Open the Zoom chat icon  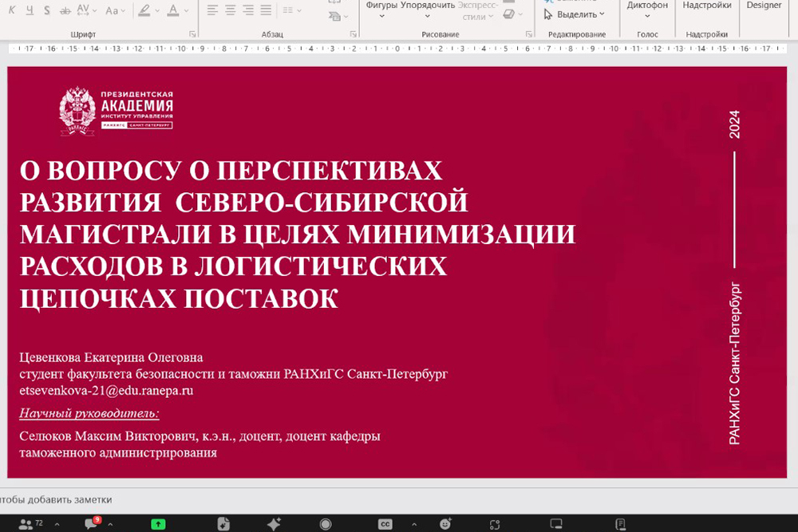pos(92,524)
